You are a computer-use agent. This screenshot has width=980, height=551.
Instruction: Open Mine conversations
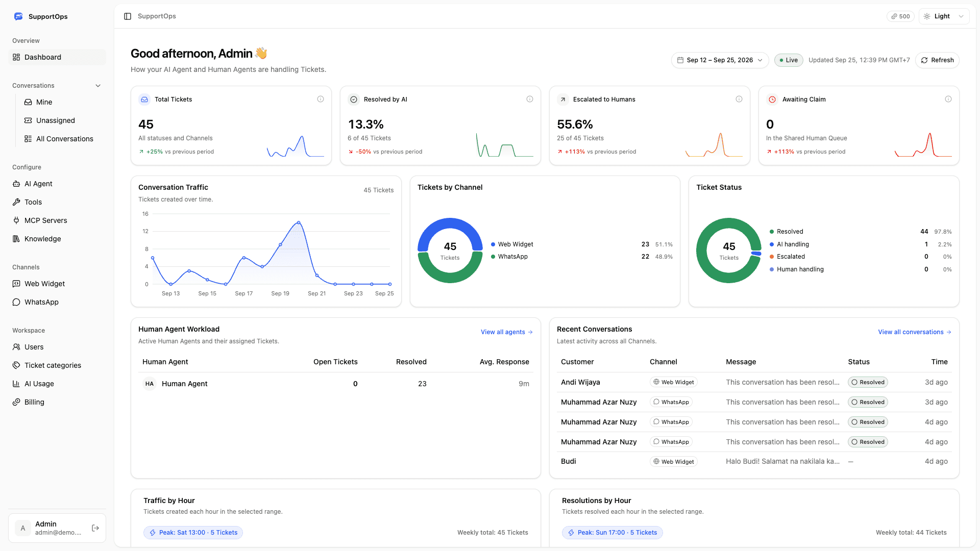[x=63, y=102]
